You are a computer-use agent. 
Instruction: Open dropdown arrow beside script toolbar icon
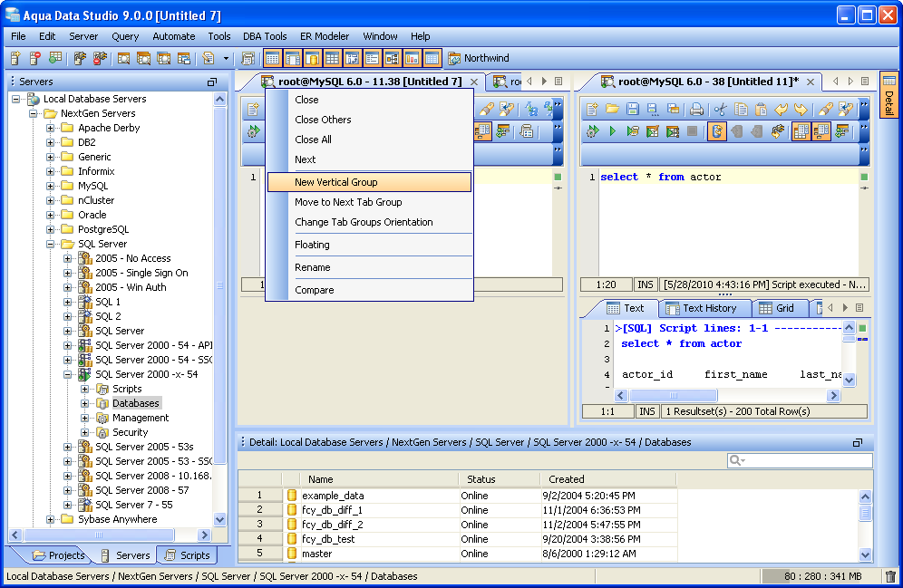(x=226, y=58)
